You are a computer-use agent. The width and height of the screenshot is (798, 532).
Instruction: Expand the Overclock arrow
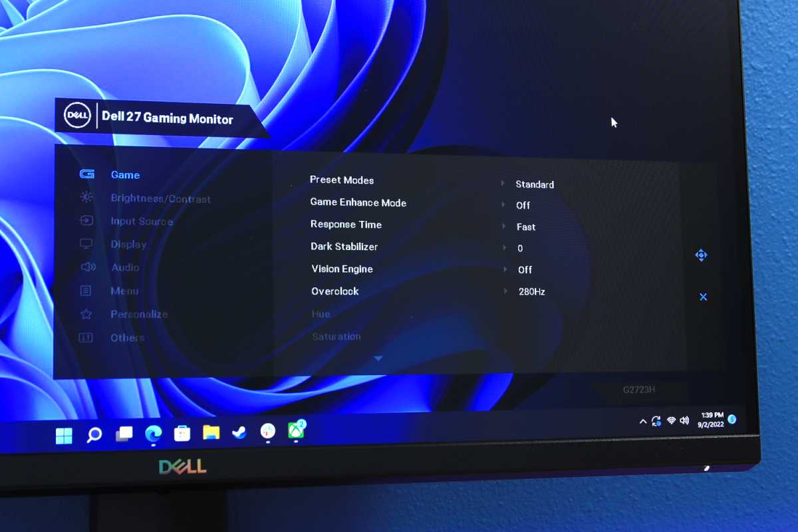click(505, 291)
